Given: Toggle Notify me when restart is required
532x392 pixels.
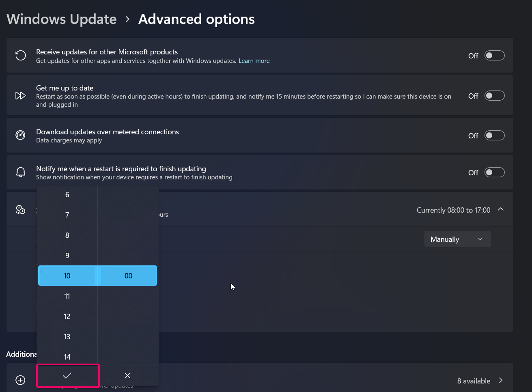Looking at the screenshot, I should tap(494, 172).
